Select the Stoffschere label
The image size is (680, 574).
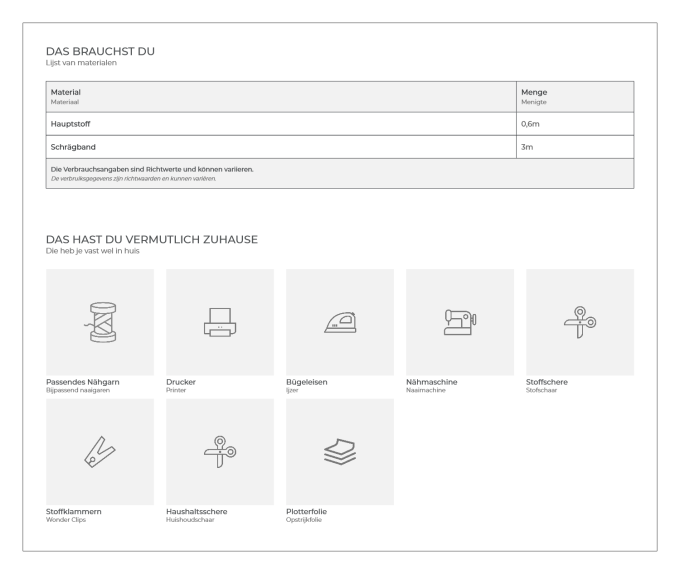click(x=546, y=382)
